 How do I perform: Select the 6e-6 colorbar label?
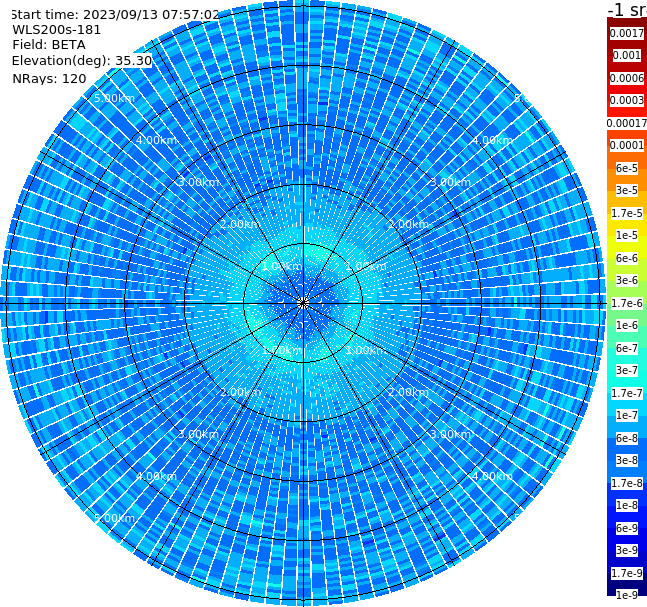(x=627, y=258)
